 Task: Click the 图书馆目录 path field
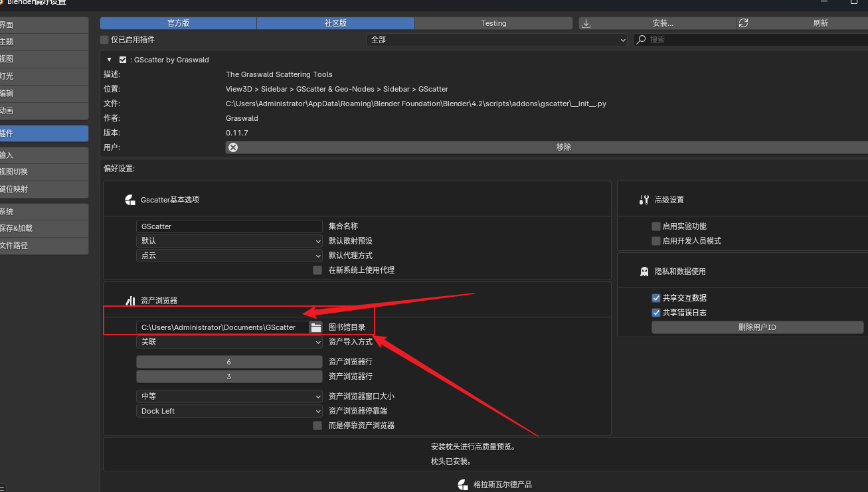[x=223, y=327]
